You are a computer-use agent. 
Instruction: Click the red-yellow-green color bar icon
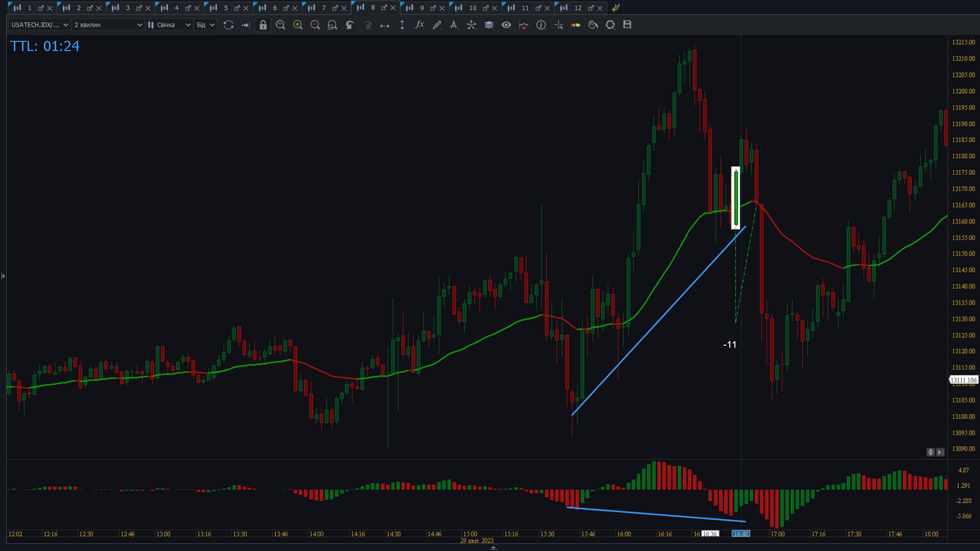coord(576,25)
